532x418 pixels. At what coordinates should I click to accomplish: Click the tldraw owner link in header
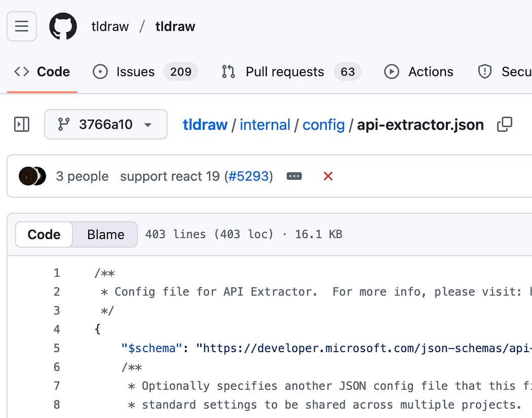[x=110, y=26]
